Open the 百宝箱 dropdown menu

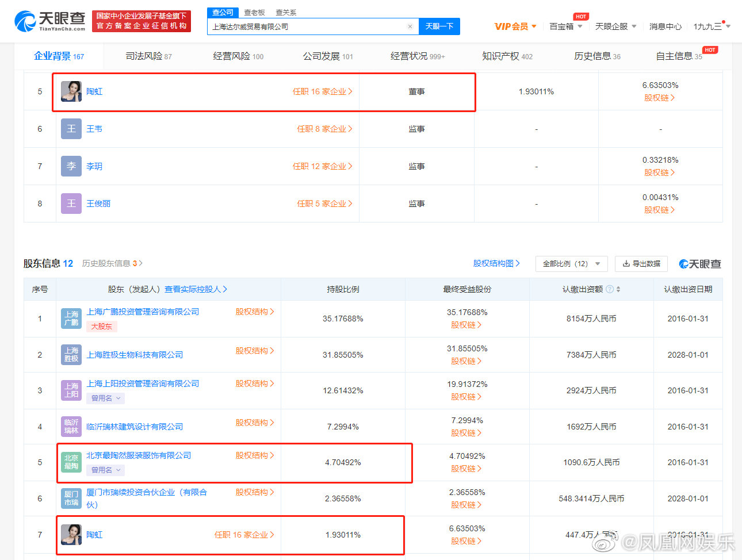click(561, 26)
